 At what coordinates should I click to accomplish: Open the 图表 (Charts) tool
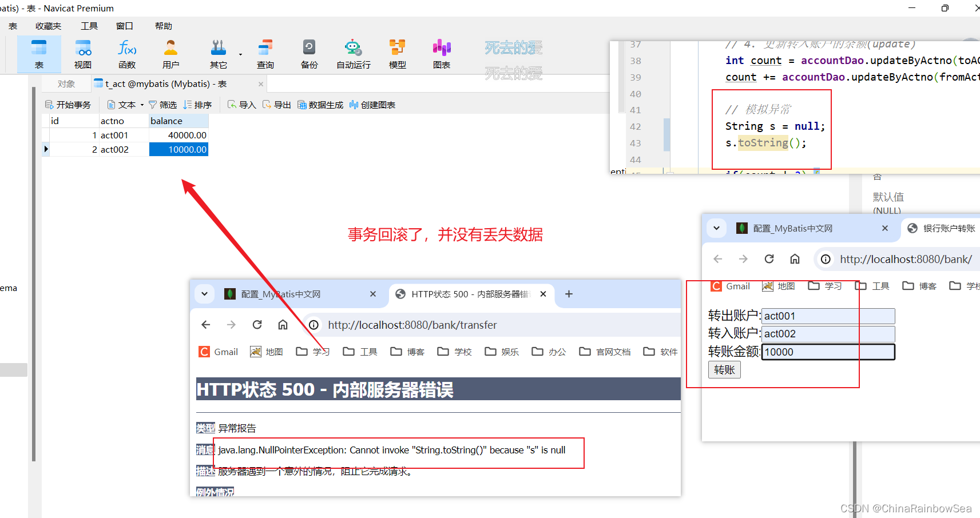(x=441, y=53)
